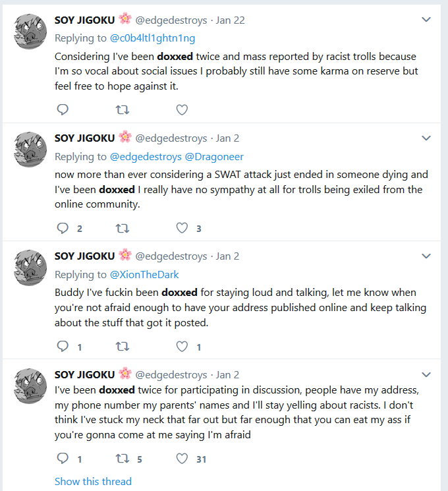This screenshot has width=448, height=491.
Task: Open the dropdown chevron on Jan 22 tweet
Action: click(x=426, y=20)
